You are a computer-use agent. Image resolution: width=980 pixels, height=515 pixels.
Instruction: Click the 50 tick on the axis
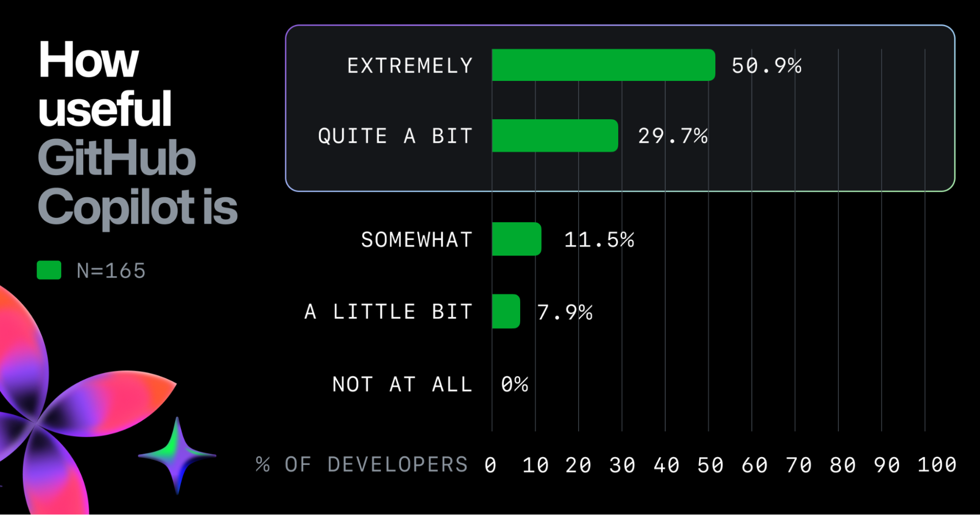pyautogui.click(x=710, y=465)
